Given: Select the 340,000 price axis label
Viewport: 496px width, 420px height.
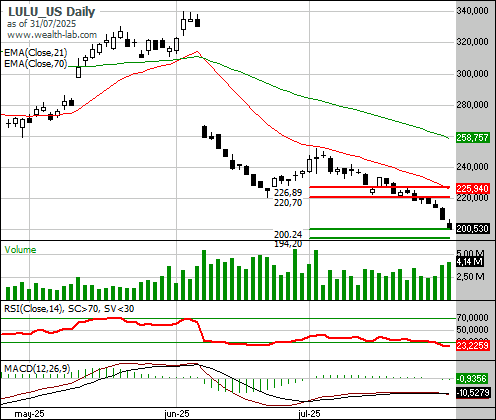Looking at the screenshot, I should [472, 11].
